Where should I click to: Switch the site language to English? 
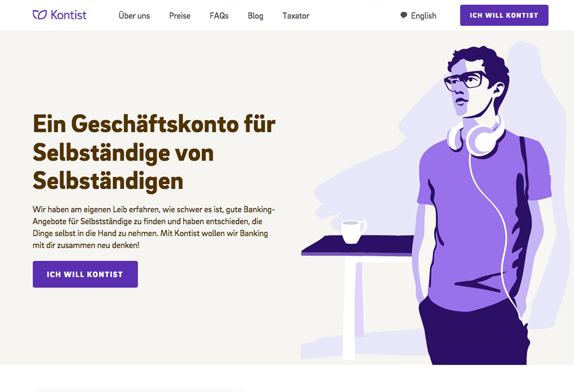(423, 16)
